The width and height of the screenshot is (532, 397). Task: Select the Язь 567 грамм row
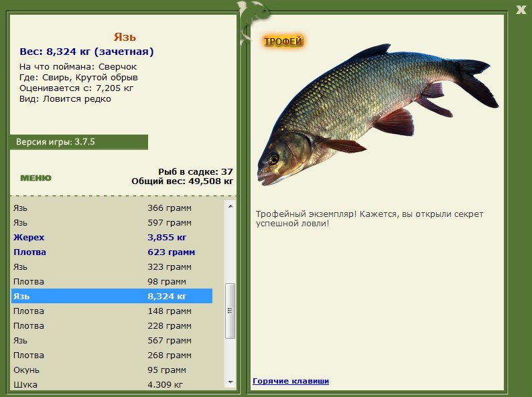point(112,341)
